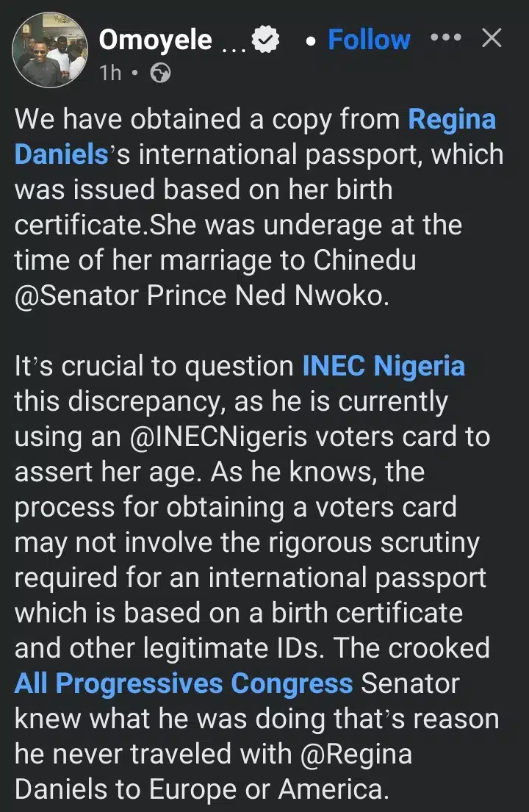The width and height of the screenshot is (529, 812).
Task: Click the blue "Daniels" tag on second line
Action: [61, 154]
